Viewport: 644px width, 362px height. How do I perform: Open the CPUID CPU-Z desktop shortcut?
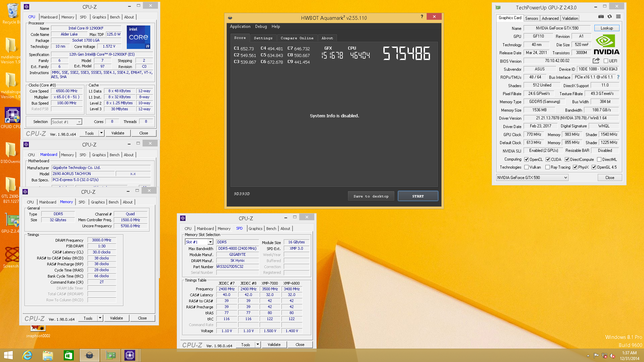click(x=12, y=118)
